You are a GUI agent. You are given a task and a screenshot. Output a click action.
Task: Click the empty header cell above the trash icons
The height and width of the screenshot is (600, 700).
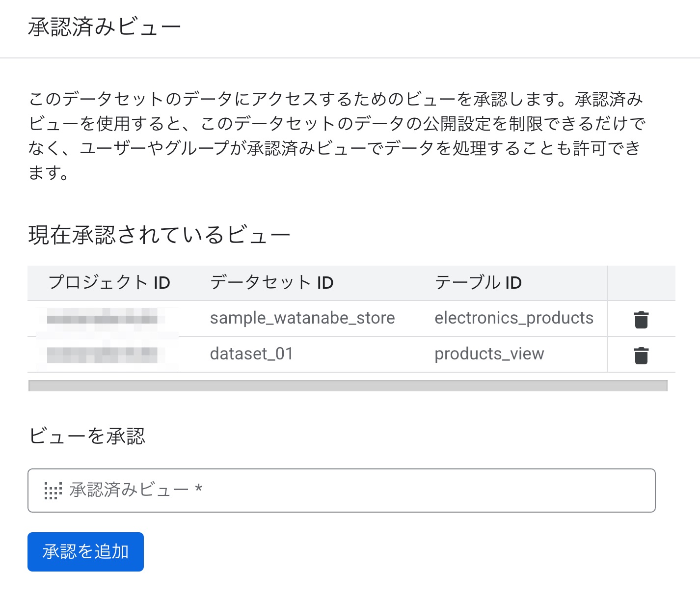(641, 283)
